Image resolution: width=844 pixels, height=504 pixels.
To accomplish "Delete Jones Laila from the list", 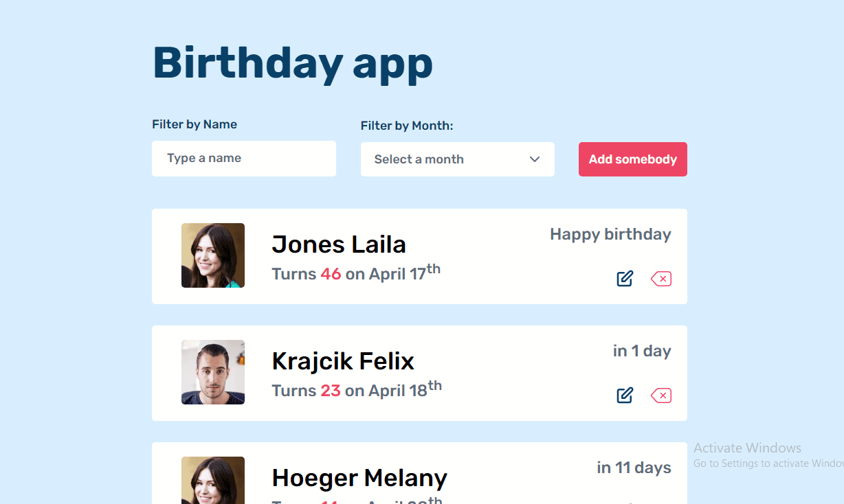I will click(x=661, y=279).
